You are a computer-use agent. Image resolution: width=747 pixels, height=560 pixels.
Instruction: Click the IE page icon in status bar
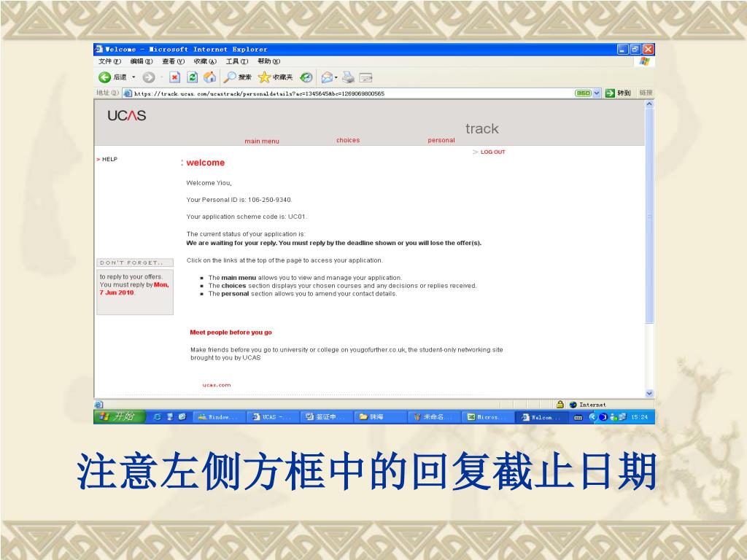[98, 404]
